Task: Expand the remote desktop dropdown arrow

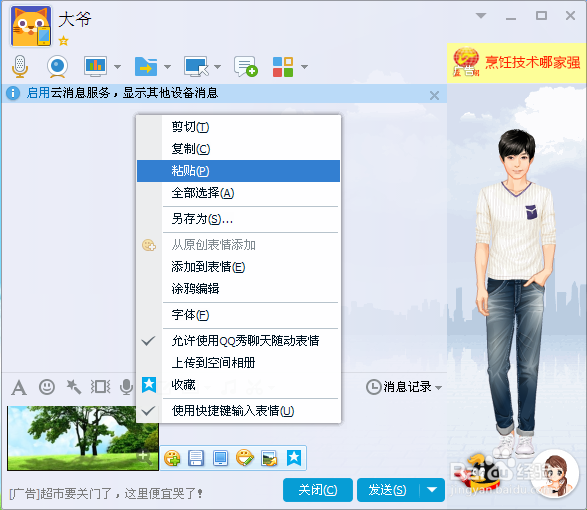Action: click(218, 67)
